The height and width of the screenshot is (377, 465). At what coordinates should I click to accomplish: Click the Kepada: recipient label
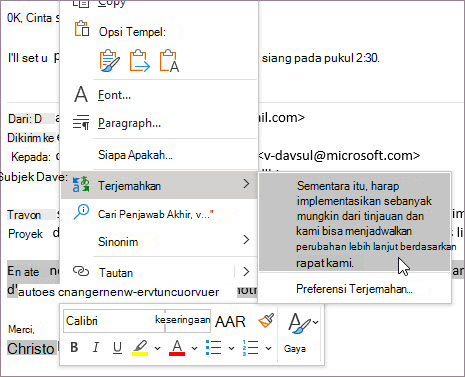[31, 157]
